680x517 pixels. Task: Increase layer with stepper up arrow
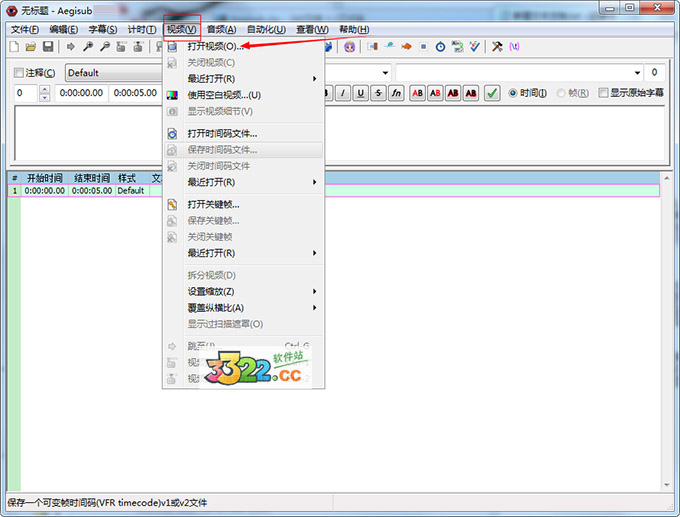point(45,89)
